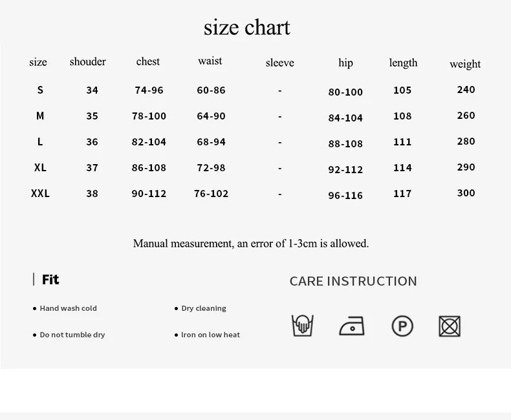Click the CARE INSTRUCTION heading
The image size is (511, 420).
tap(353, 281)
